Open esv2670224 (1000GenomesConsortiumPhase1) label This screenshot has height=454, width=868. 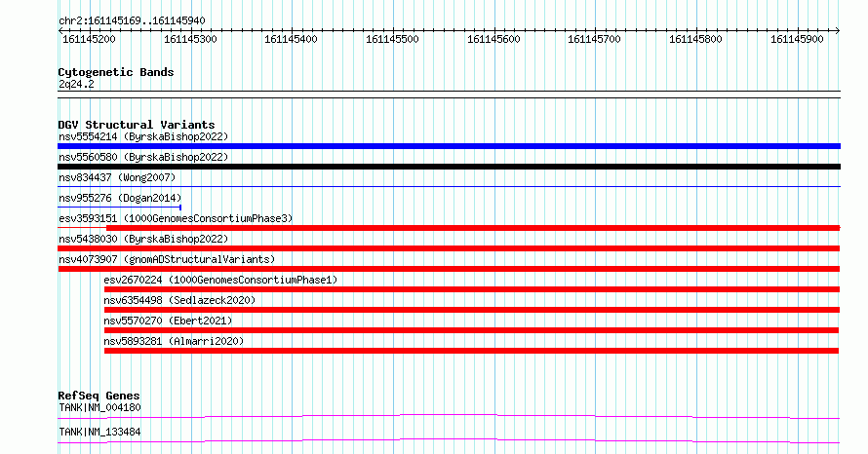pos(220,280)
